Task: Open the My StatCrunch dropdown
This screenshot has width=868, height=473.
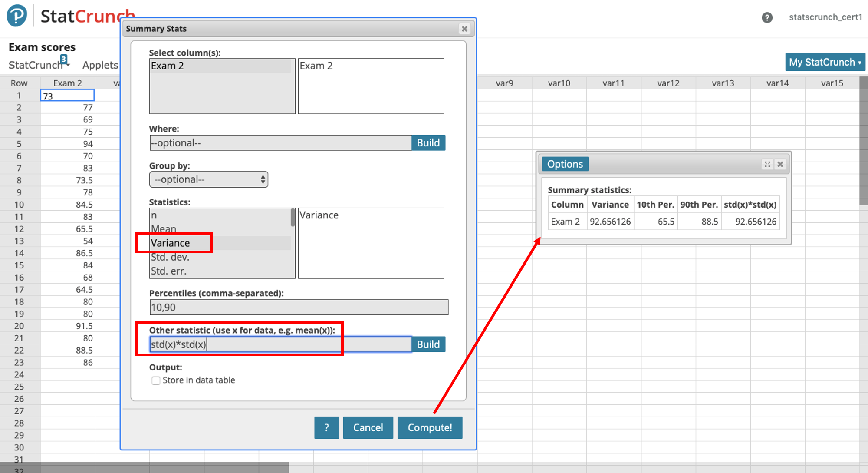Action: (x=825, y=62)
